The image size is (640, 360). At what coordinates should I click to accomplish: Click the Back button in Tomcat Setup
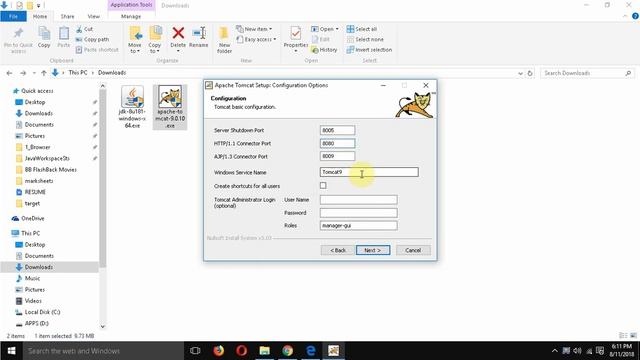coord(338,250)
